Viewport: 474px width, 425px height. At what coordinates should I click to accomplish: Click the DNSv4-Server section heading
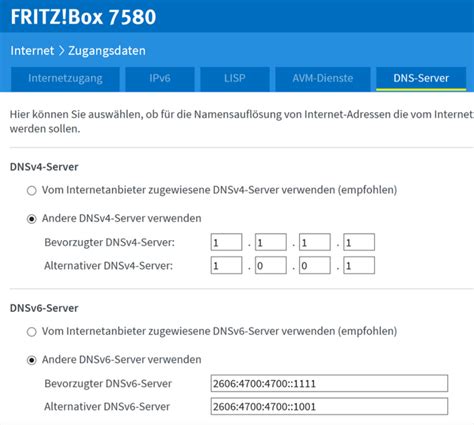pyautogui.click(x=44, y=167)
